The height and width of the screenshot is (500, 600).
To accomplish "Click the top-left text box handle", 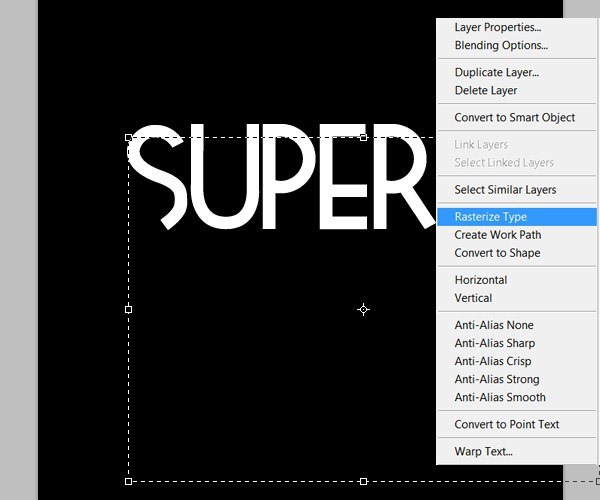I will [128, 137].
